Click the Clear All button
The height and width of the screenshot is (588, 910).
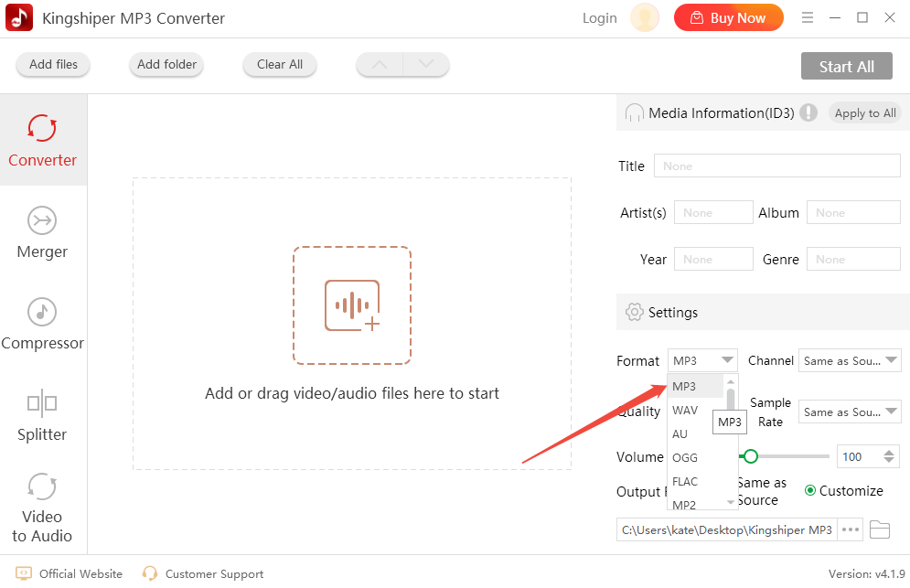pos(280,64)
